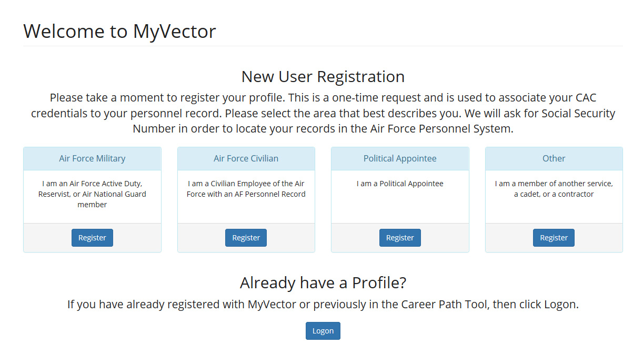Click the Already have a Profile heading
643x364 pixels.
pos(323,282)
